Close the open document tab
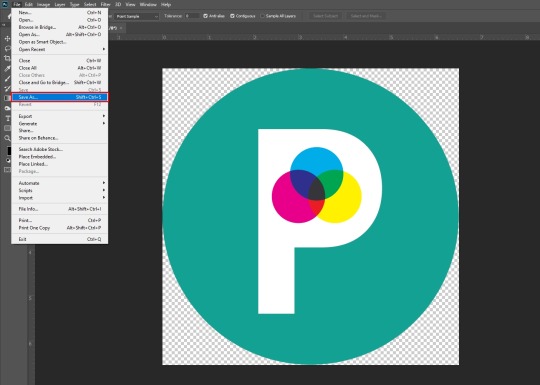Screen dimensions: 540x385 [121, 28]
